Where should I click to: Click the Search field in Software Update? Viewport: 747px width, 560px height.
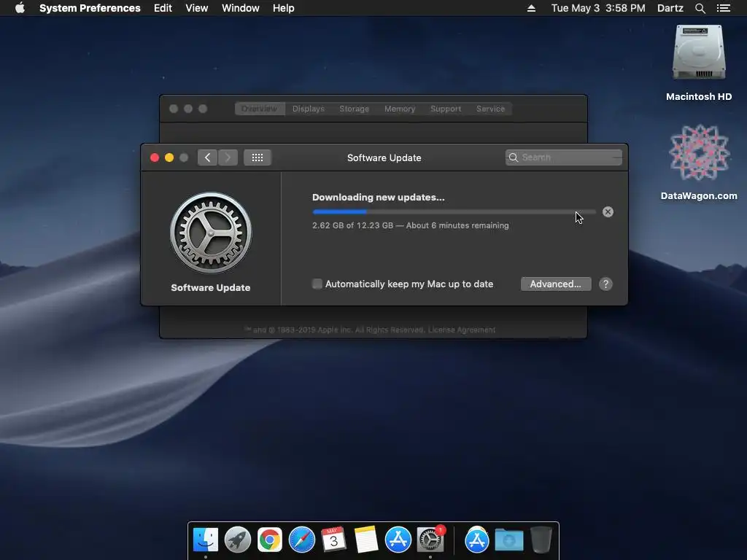coord(564,157)
